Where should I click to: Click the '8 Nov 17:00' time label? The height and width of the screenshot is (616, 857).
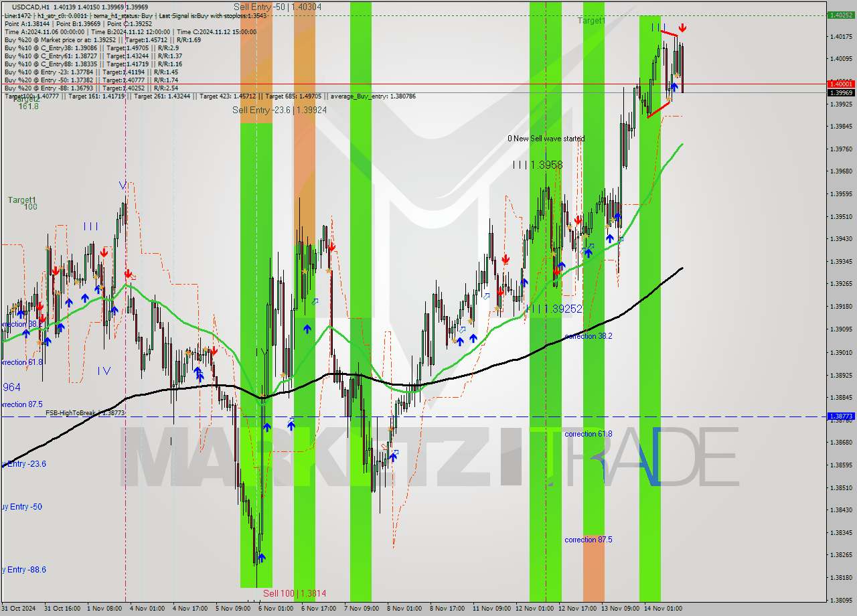pos(447,609)
